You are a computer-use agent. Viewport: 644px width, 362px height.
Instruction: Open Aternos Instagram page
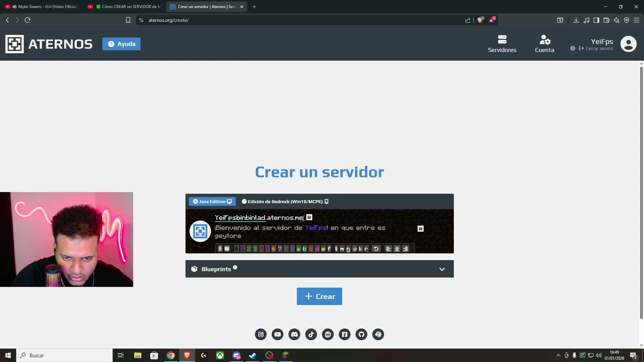pyautogui.click(x=261, y=334)
